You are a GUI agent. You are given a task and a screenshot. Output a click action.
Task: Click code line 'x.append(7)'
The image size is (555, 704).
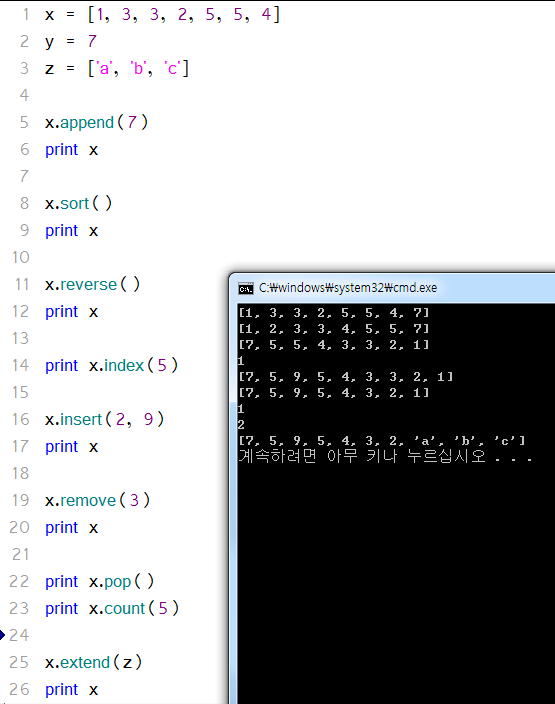(96, 122)
